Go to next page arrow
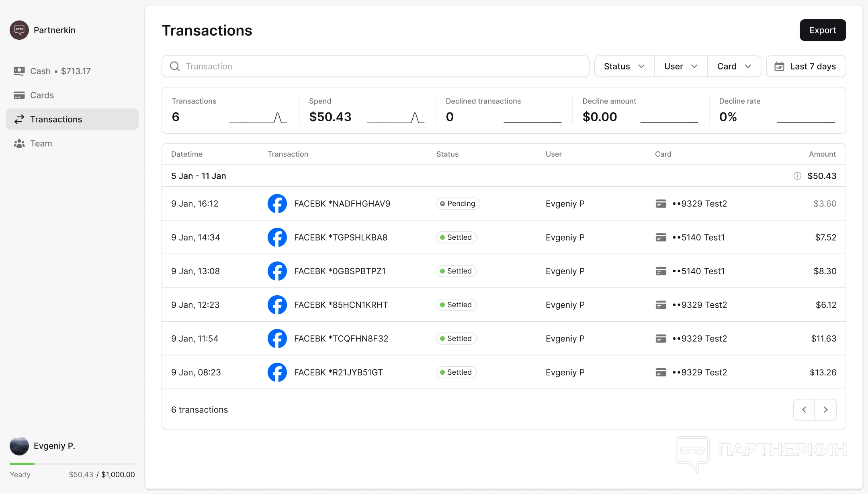 click(x=825, y=410)
